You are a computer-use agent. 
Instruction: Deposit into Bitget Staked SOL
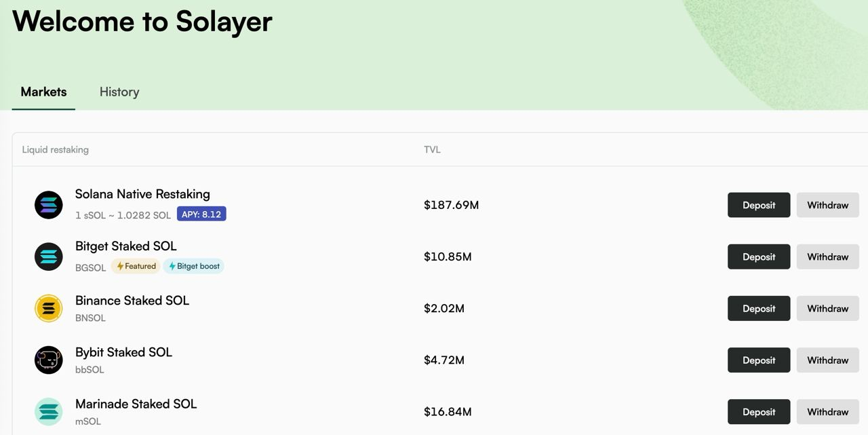[759, 257]
